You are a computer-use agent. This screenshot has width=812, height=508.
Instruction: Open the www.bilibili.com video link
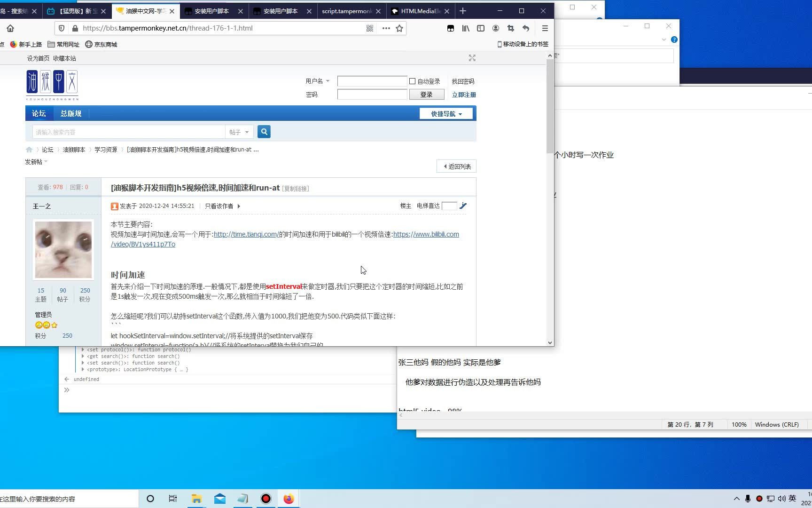pyautogui.click(x=426, y=234)
